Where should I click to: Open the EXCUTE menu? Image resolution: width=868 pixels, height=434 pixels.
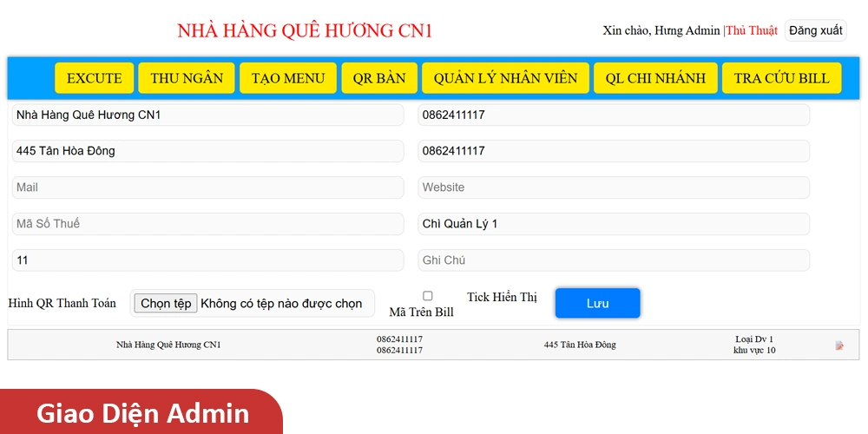95,78
